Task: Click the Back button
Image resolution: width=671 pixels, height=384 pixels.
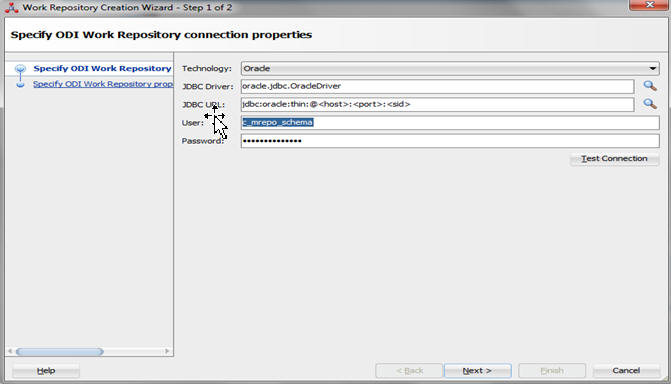Action: pyautogui.click(x=409, y=371)
